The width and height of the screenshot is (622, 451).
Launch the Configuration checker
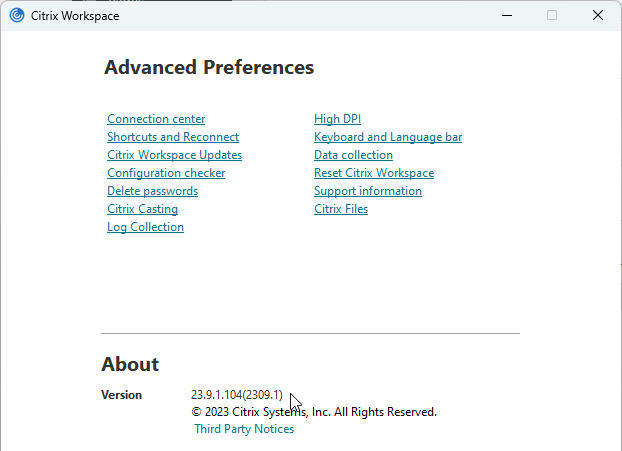[x=166, y=173]
